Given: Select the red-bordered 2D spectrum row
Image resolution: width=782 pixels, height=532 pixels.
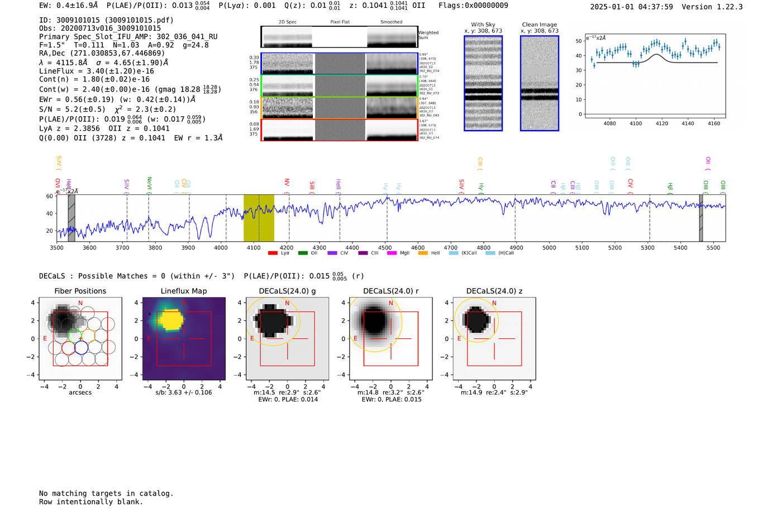Looking at the screenshot, I should coord(339,130).
